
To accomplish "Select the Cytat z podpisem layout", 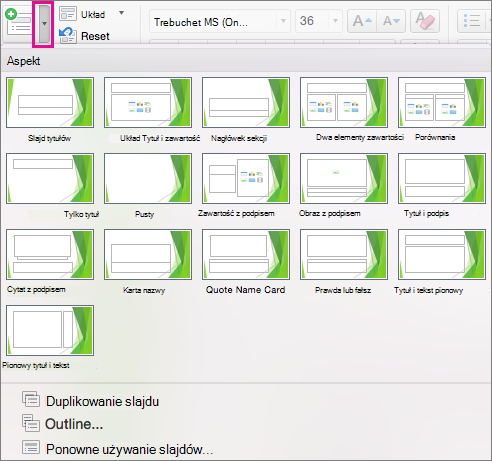I will coord(50,255).
